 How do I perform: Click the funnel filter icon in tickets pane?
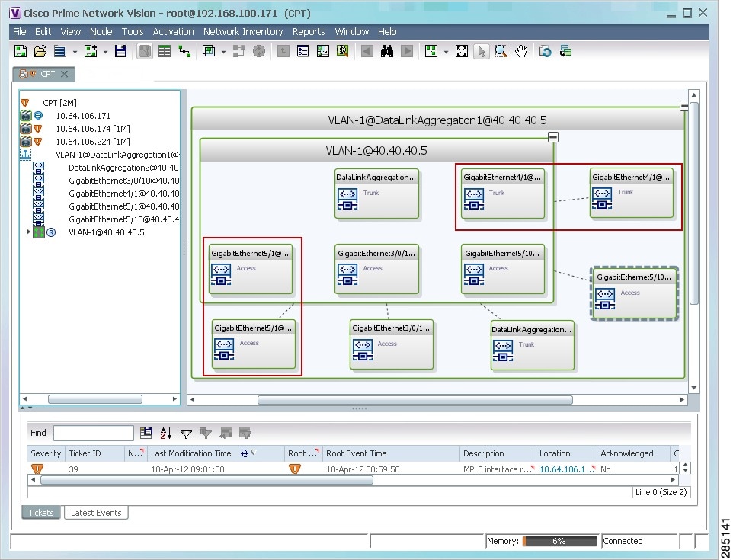(186, 434)
